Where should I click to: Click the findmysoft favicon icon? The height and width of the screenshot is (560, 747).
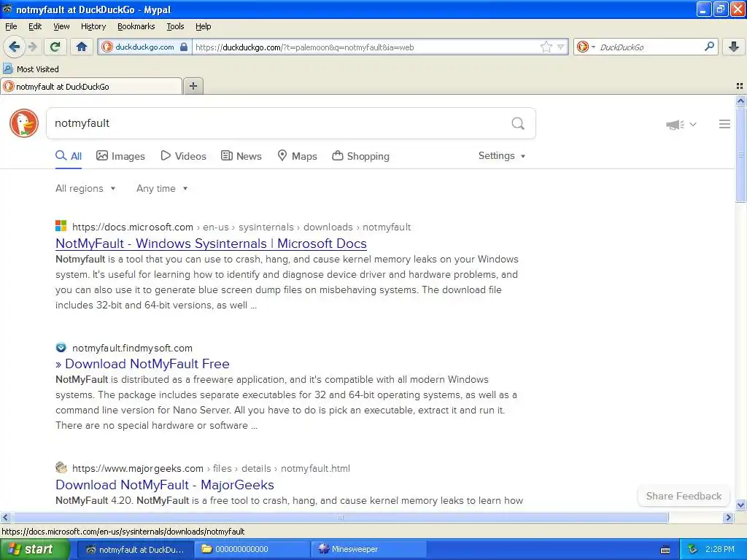[x=61, y=347]
